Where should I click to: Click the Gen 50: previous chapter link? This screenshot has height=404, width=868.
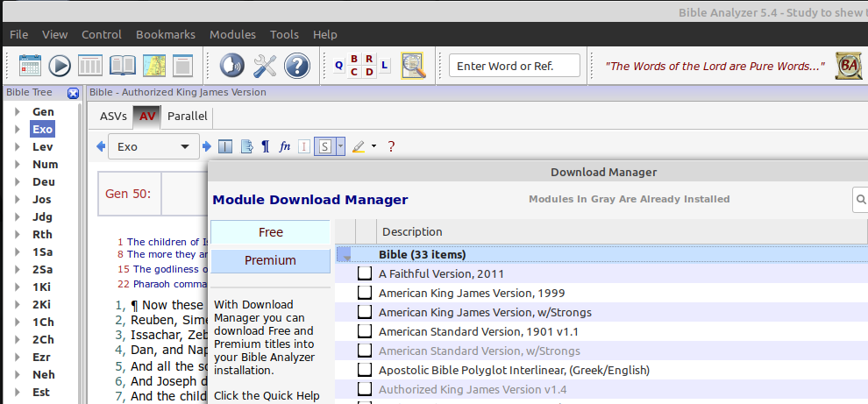(128, 194)
